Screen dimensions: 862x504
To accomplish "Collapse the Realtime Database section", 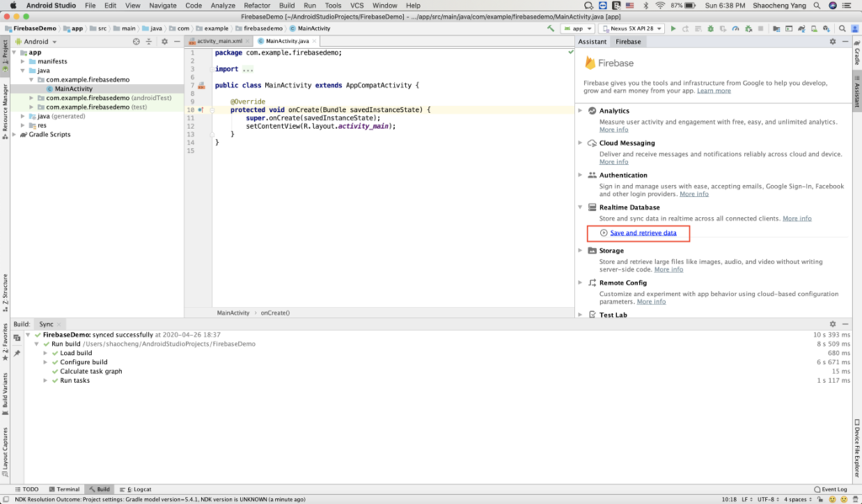I will (x=580, y=207).
